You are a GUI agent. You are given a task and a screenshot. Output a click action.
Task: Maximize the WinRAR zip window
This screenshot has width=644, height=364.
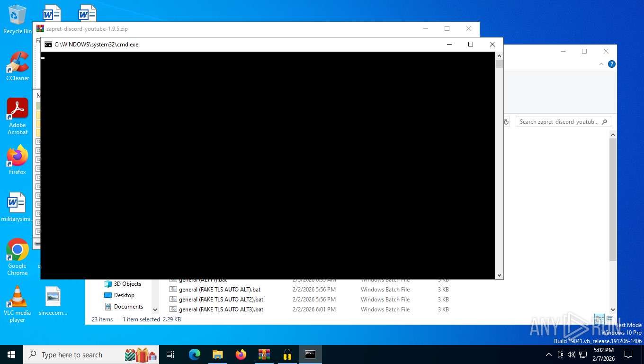click(447, 28)
